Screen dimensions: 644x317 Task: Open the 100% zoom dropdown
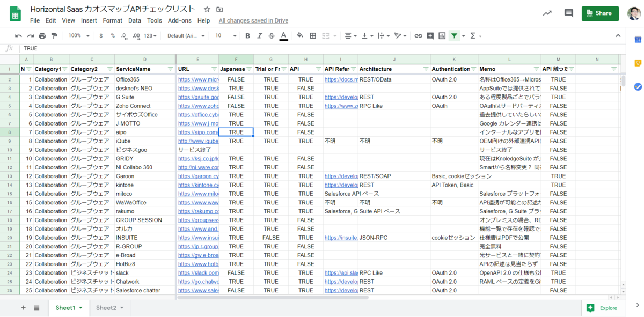[x=78, y=36]
